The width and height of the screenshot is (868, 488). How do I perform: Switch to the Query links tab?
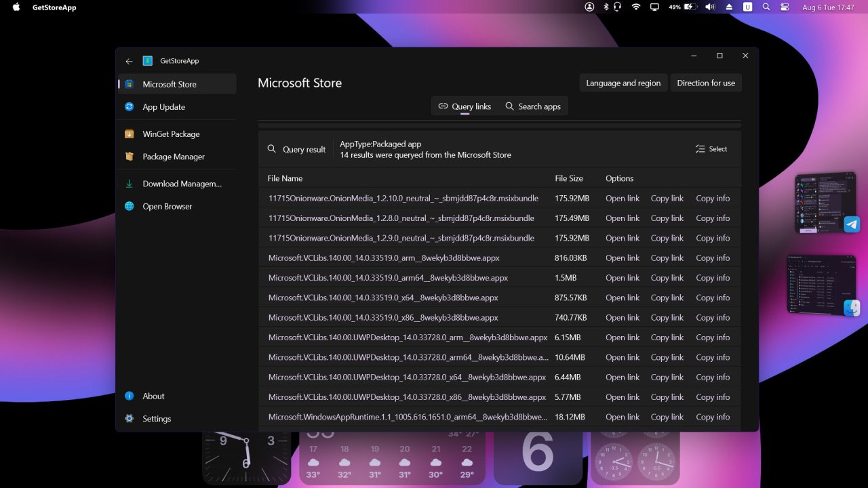pyautogui.click(x=465, y=106)
